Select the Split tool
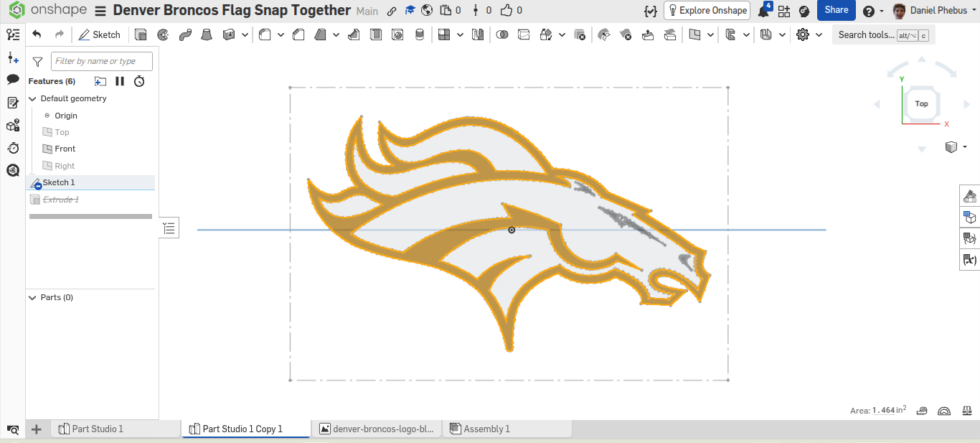 point(524,34)
